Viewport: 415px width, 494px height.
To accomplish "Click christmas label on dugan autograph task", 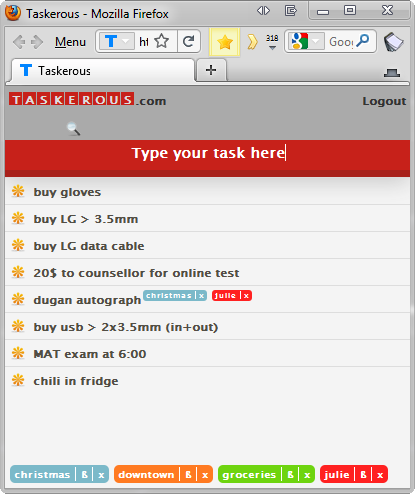I will point(169,296).
